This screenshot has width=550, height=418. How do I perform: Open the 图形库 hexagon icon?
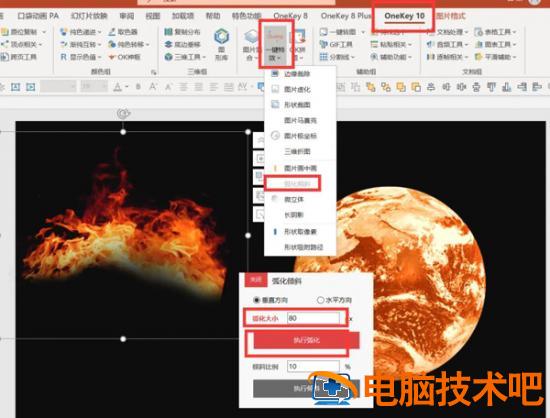point(222,36)
